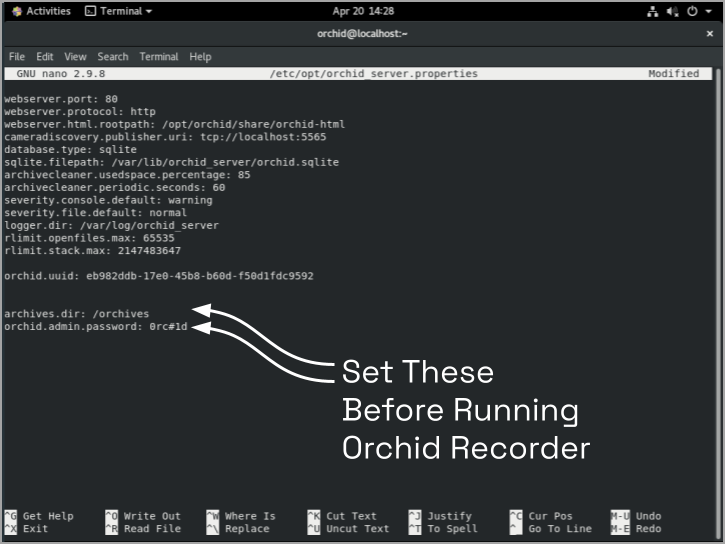Click the webserver.port: 80 line
This screenshot has width=725, height=544.
(61, 99)
